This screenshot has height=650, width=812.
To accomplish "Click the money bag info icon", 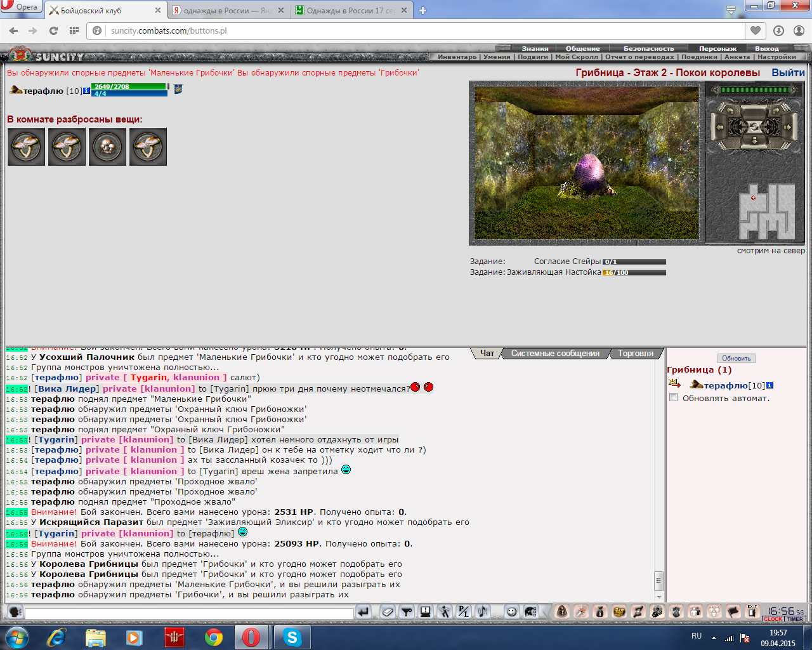I will (x=600, y=612).
